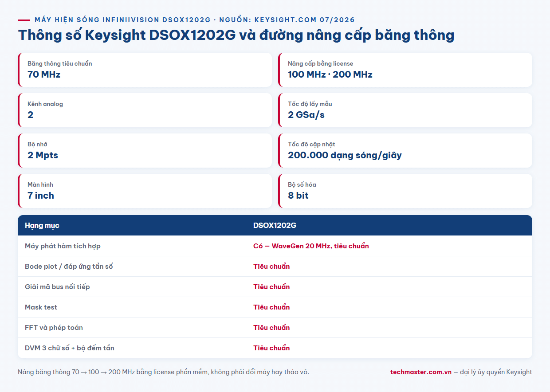Select the 'Tốc độ lấy mẫu' card label

coord(310,104)
